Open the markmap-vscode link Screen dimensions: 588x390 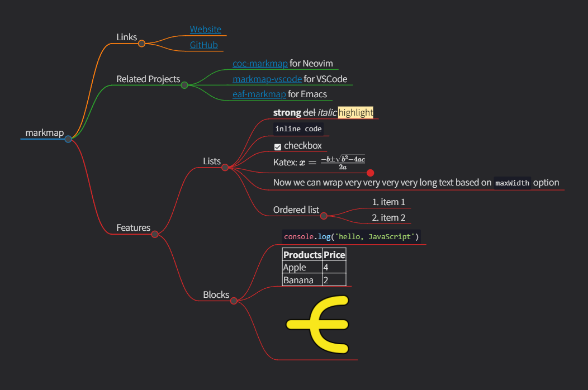click(x=267, y=79)
